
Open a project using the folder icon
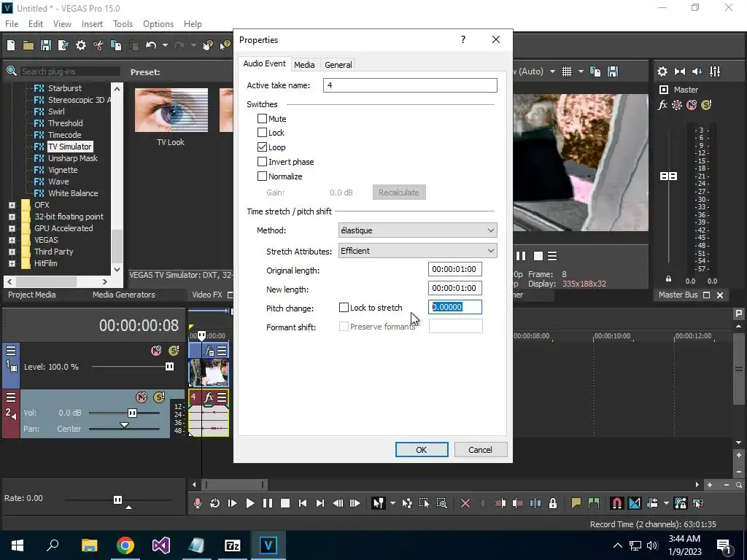28,45
